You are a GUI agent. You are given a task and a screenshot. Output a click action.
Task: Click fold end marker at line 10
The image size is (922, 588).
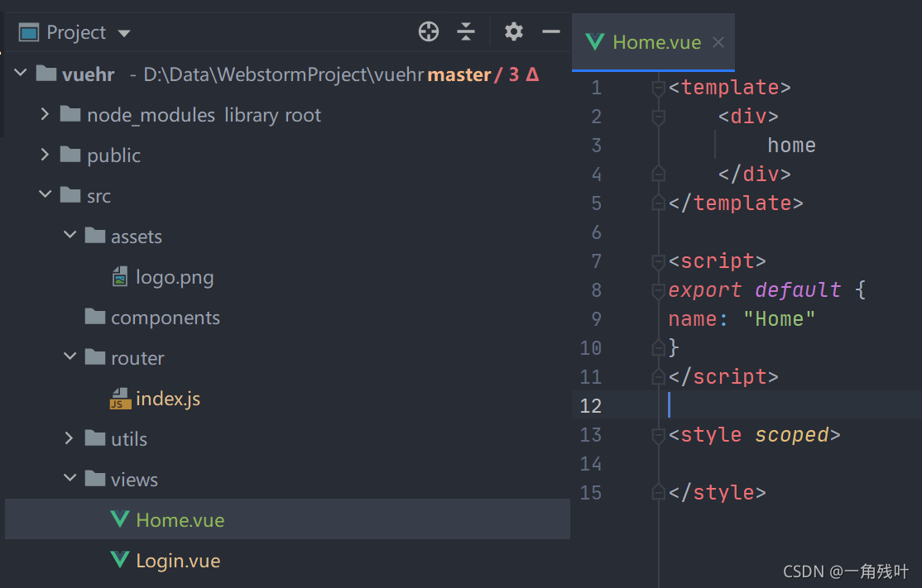pyautogui.click(x=658, y=347)
